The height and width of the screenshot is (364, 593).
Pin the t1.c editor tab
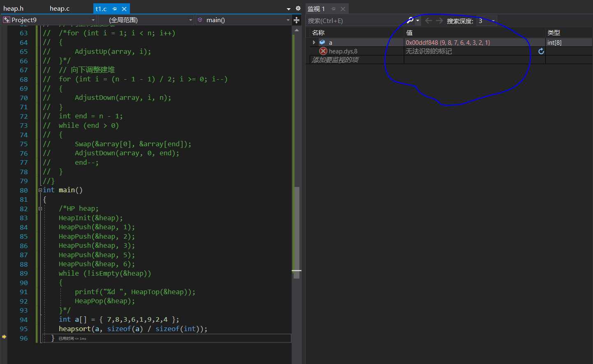tap(114, 9)
